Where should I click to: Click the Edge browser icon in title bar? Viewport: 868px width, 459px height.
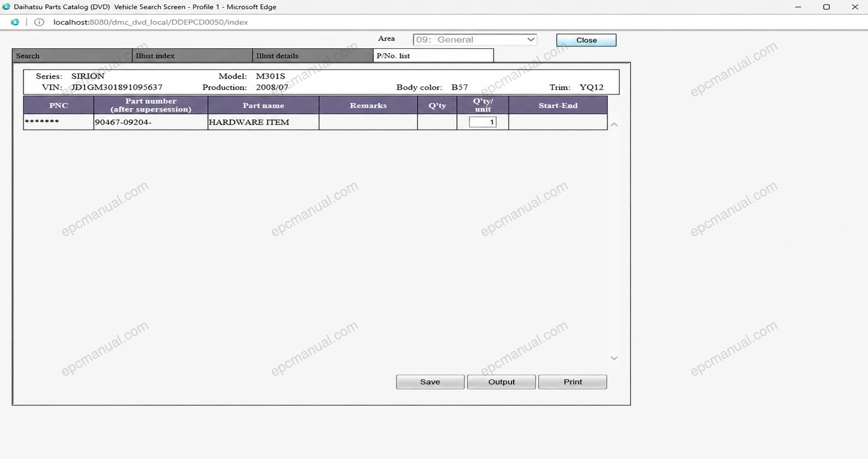click(6, 7)
